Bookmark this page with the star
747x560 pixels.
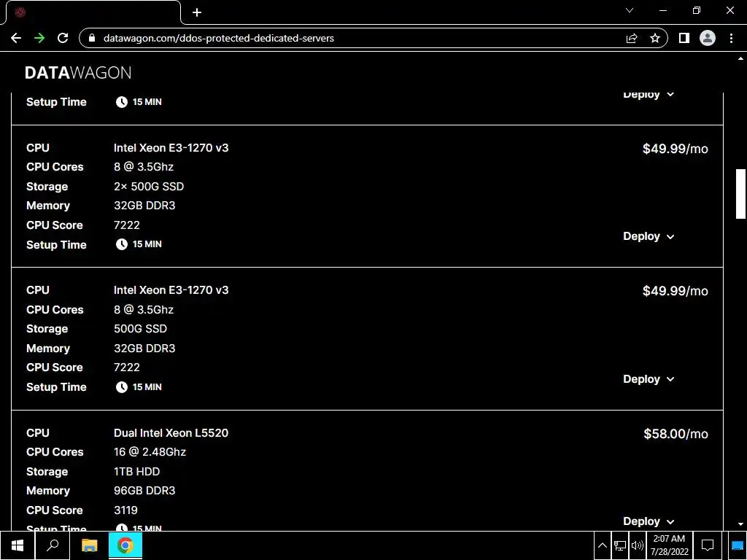pos(655,38)
